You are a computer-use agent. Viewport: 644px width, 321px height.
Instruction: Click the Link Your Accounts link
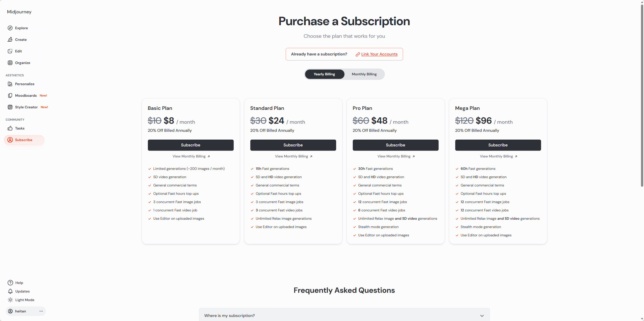click(379, 54)
